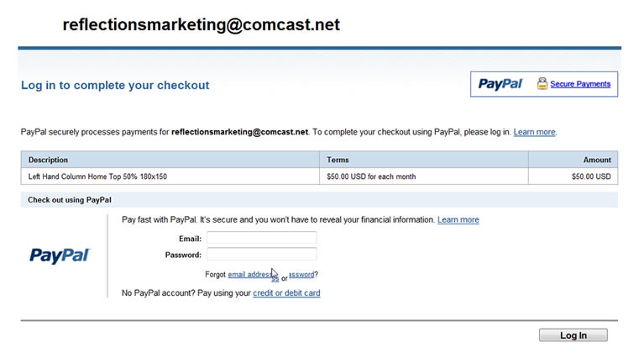Open Learn more link after 'please log in'

click(x=534, y=132)
